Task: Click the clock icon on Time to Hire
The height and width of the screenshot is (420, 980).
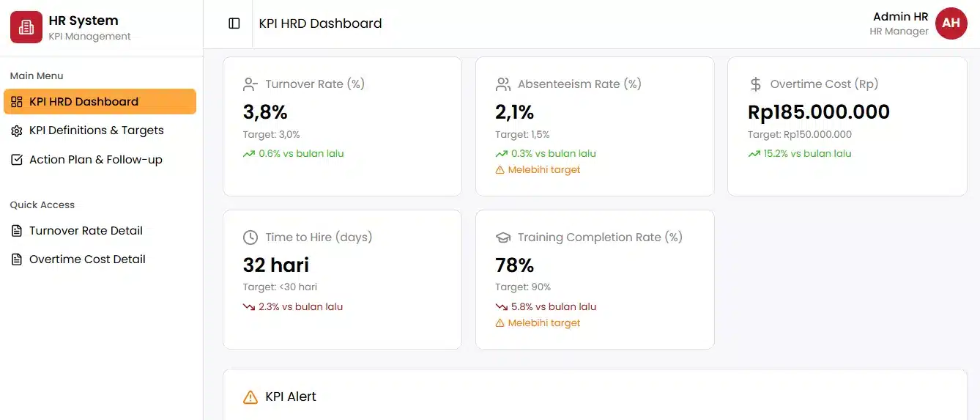Action: click(x=250, y=237)
